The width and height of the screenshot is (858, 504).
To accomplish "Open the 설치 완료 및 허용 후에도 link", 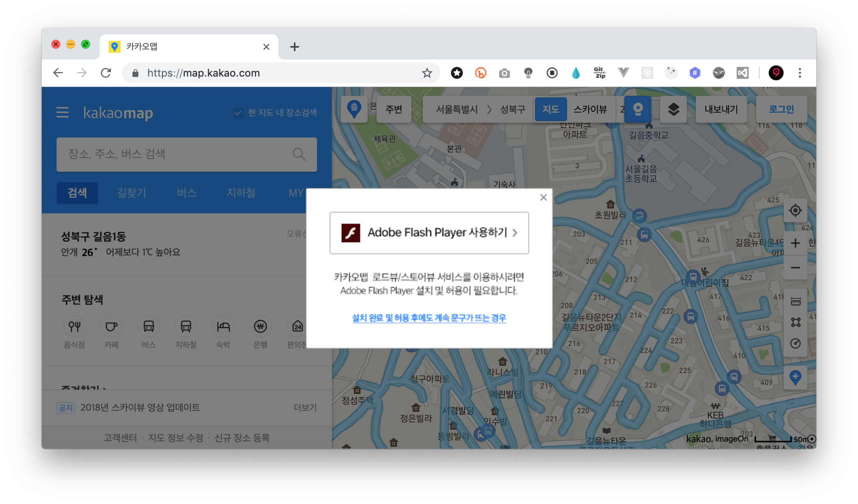I will click(429, 318).
